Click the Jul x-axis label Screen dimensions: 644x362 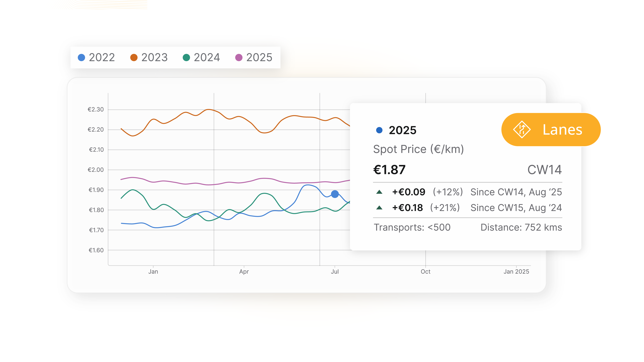[x=335, y=272]
